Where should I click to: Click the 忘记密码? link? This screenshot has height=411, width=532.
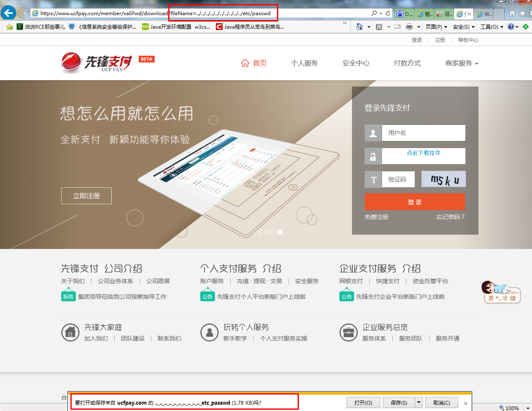pyautogui.click(x=451, y=217)
